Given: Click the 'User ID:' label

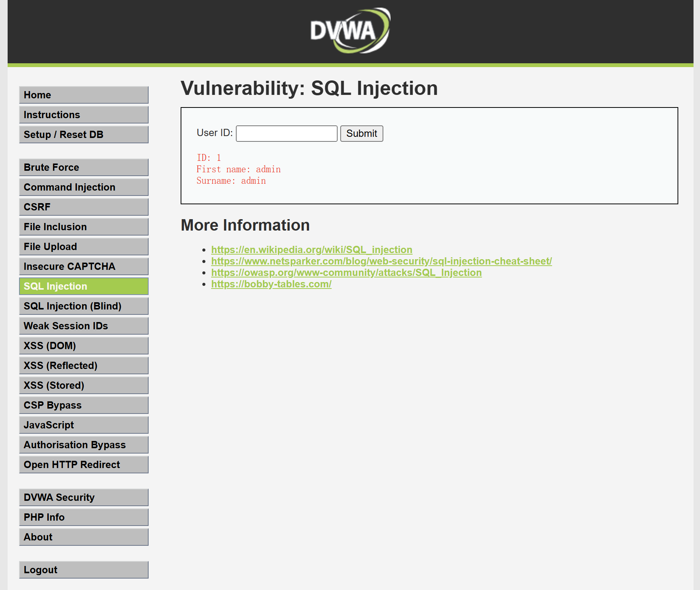Looking at the screenshot, I should (215, 133).
